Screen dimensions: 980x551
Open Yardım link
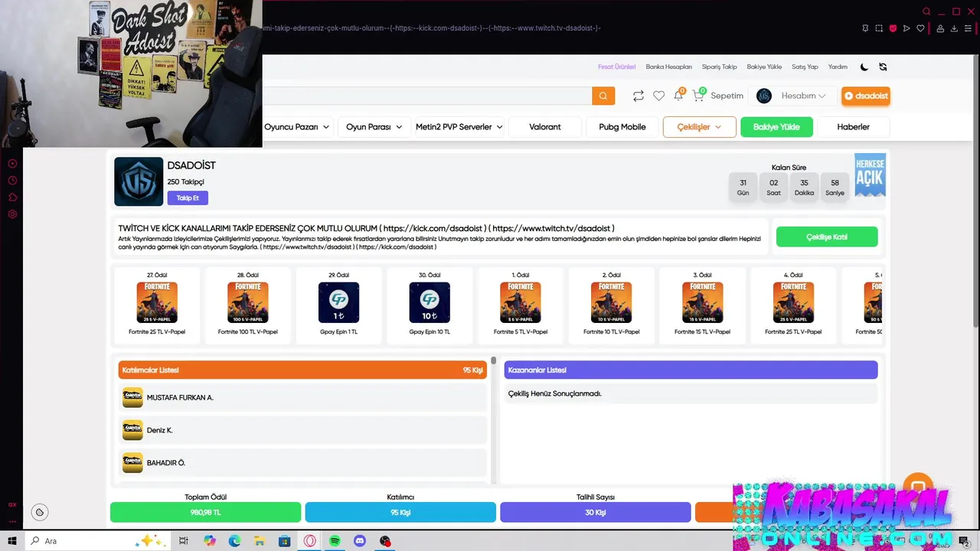point(838,67)
